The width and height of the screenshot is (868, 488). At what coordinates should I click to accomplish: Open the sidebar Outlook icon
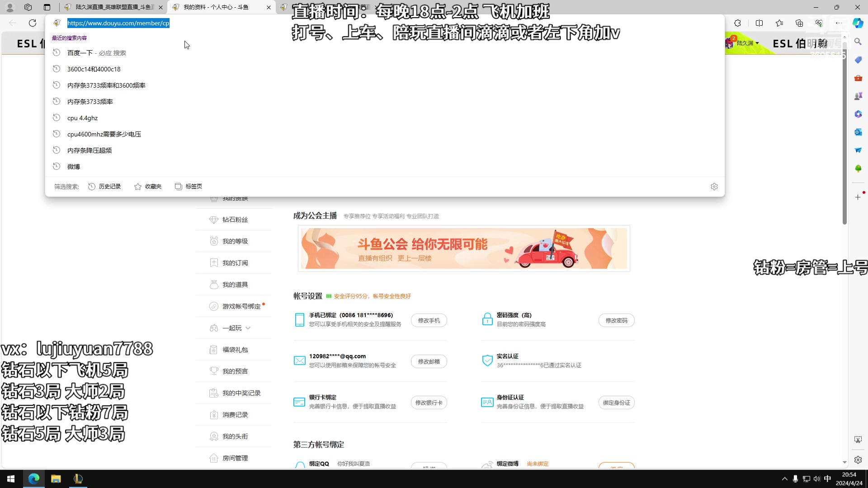pos(858,132)
